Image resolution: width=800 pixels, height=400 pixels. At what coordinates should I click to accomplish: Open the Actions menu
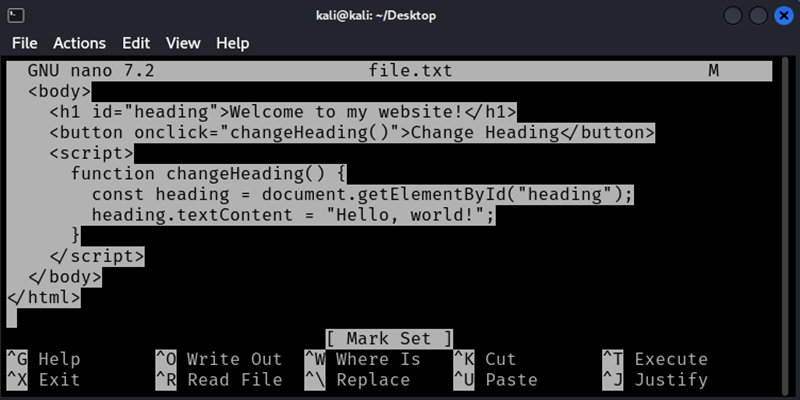point(80,43)
